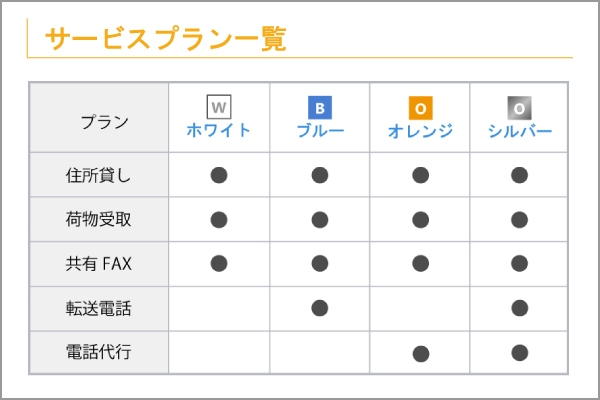Viewport: 600px width, 400px height.
Task: Click the blue B plan icon
Action: [x=320, y=107]
